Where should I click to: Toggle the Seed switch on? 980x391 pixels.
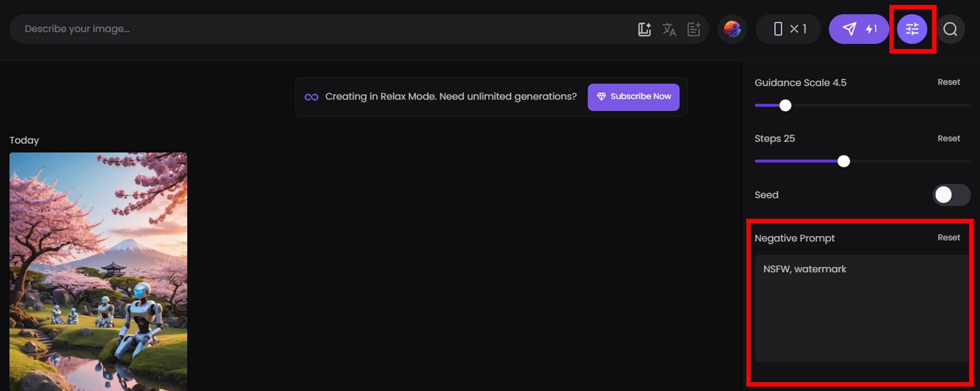951,195
